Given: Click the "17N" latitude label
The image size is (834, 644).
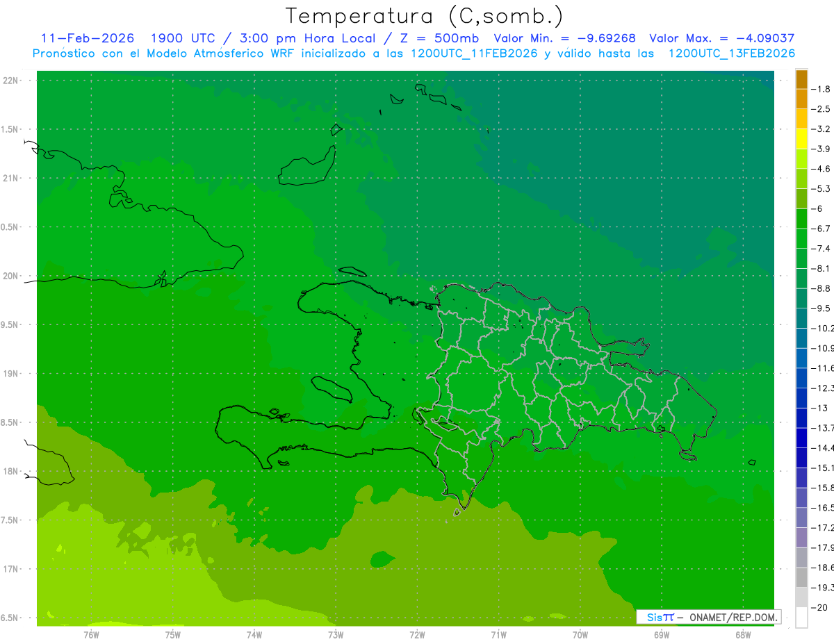Looking at the screenshot, I should click(11, 569).
